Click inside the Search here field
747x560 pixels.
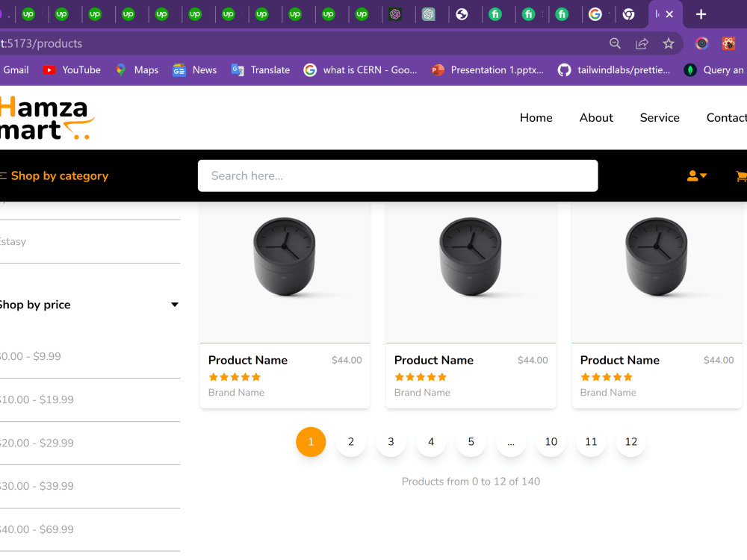397,175
